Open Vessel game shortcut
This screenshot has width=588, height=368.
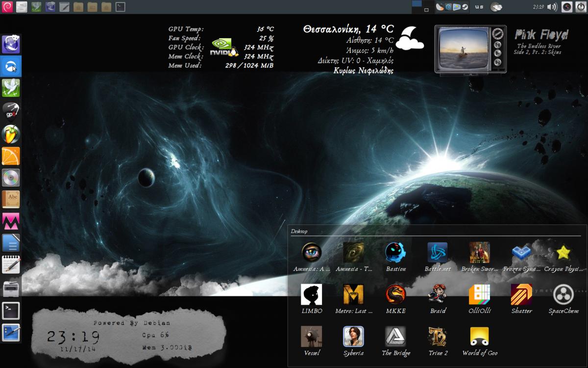[x=312, y=341]
